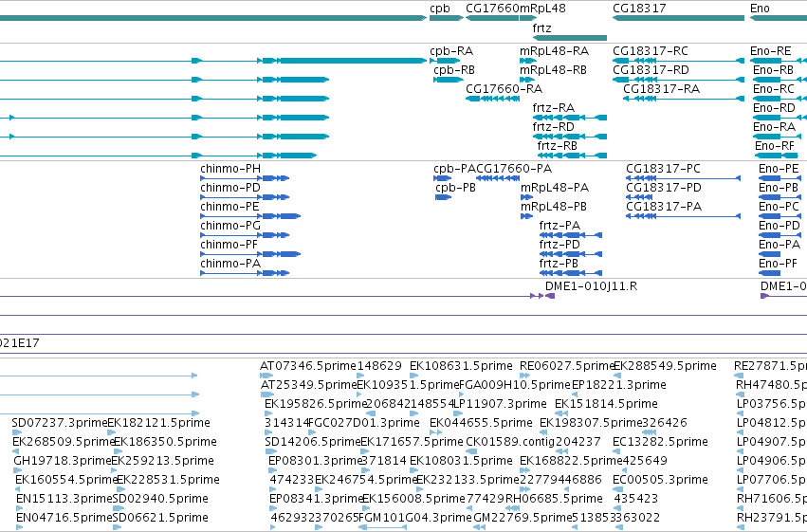Viewport: 807px width, 532px height.
Task: Click the EK288549.5prime EST label
Action: click(x=665, y=366)
